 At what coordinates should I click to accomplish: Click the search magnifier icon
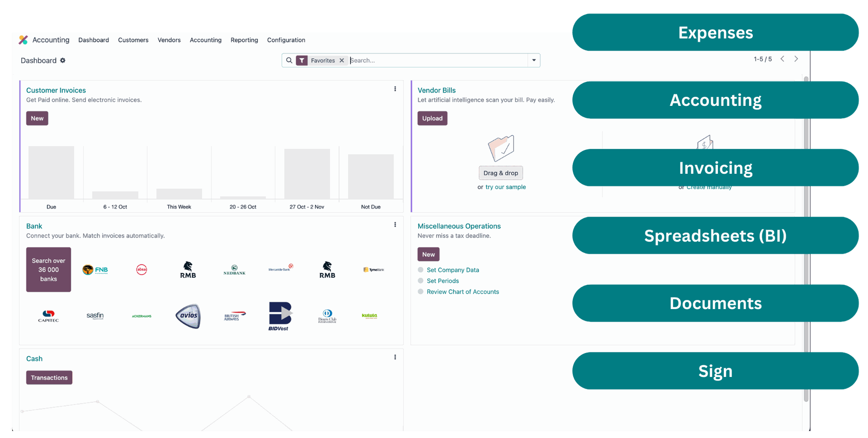[289, 60]
